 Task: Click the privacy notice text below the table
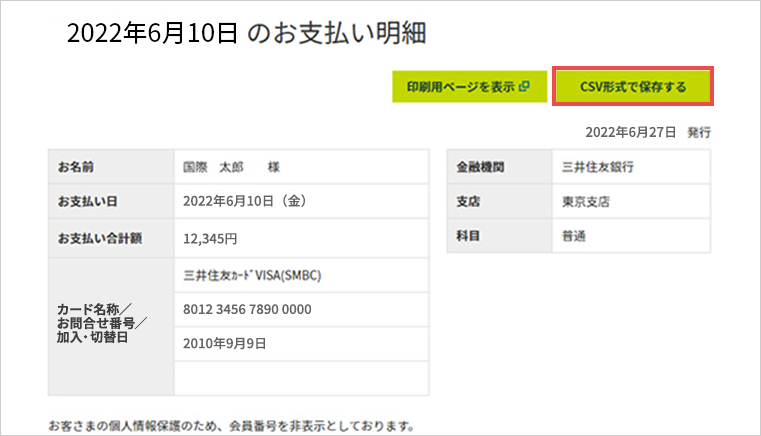pyautogui.click(x=230, y=426)
